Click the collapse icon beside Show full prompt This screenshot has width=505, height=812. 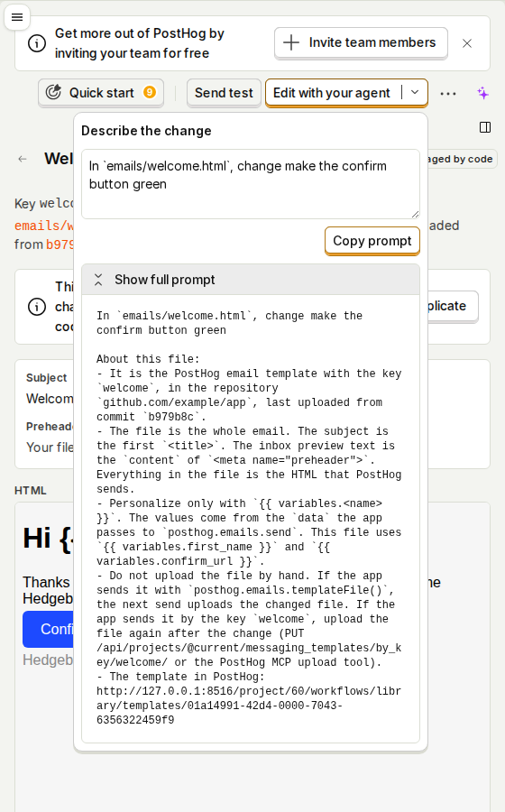pos(98,280)
